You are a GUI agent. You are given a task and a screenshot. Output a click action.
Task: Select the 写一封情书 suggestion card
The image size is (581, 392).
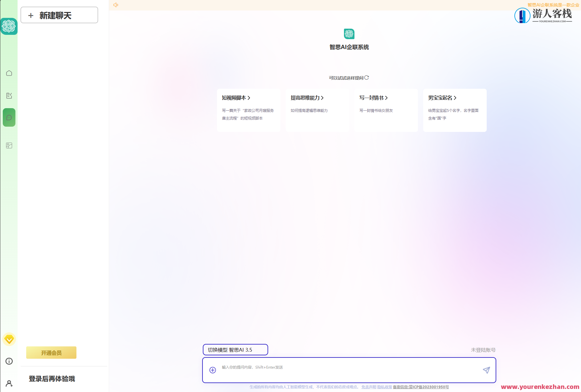386,110
